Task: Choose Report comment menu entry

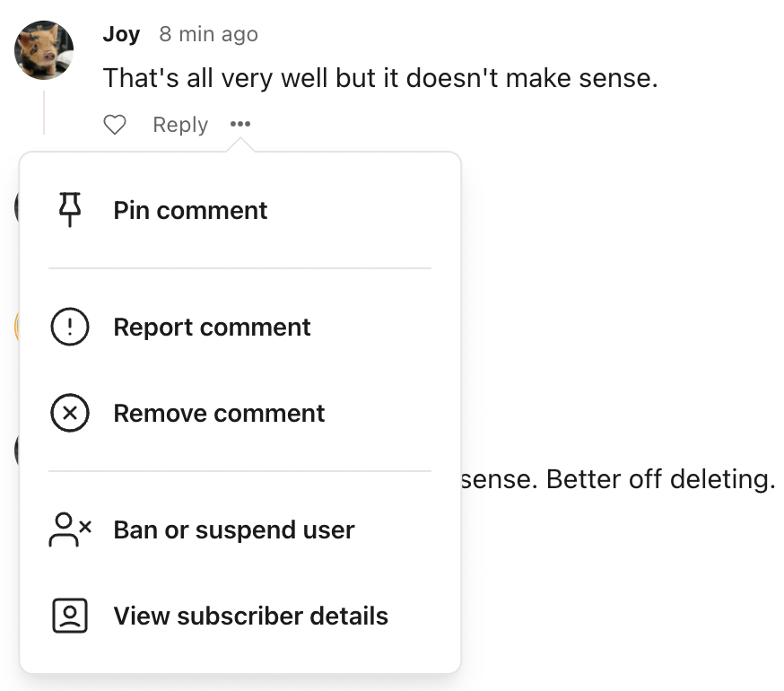Action: 240,328
